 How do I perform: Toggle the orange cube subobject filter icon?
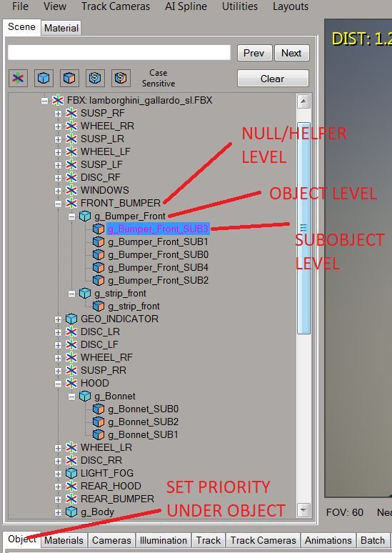click(69, 78)
